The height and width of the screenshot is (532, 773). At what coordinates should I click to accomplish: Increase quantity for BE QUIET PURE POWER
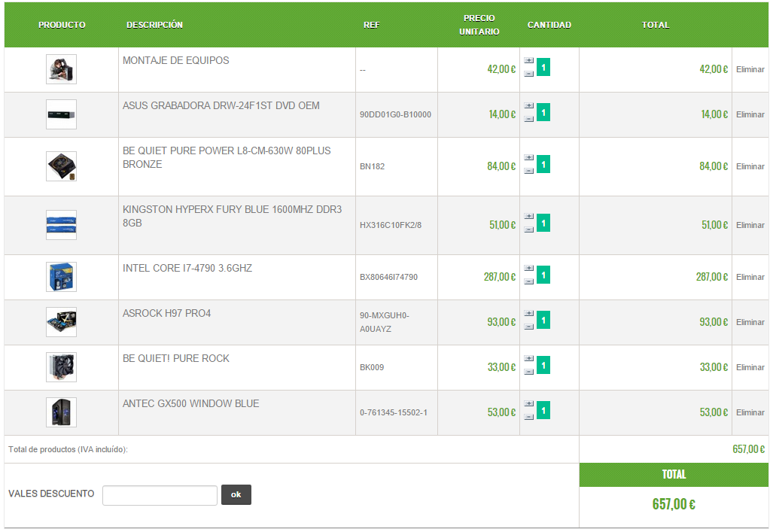[528, 157]
